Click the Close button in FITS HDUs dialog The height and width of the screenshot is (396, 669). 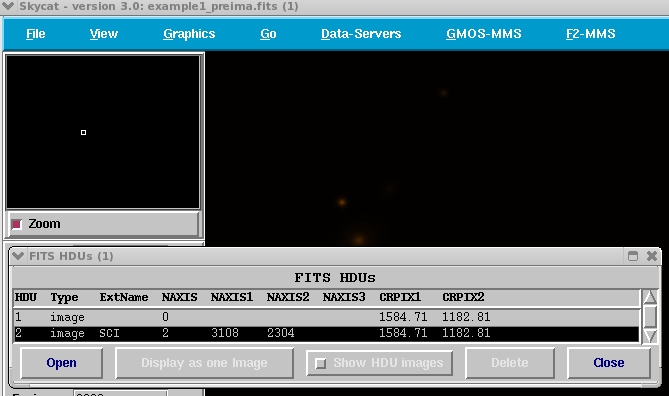click(x=608, y=363)
